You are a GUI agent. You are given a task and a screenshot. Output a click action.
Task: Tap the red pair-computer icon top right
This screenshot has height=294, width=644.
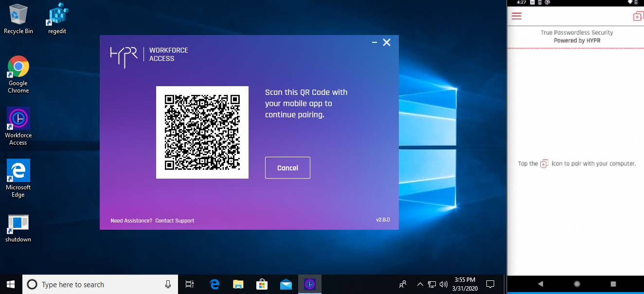coord(638,17)
